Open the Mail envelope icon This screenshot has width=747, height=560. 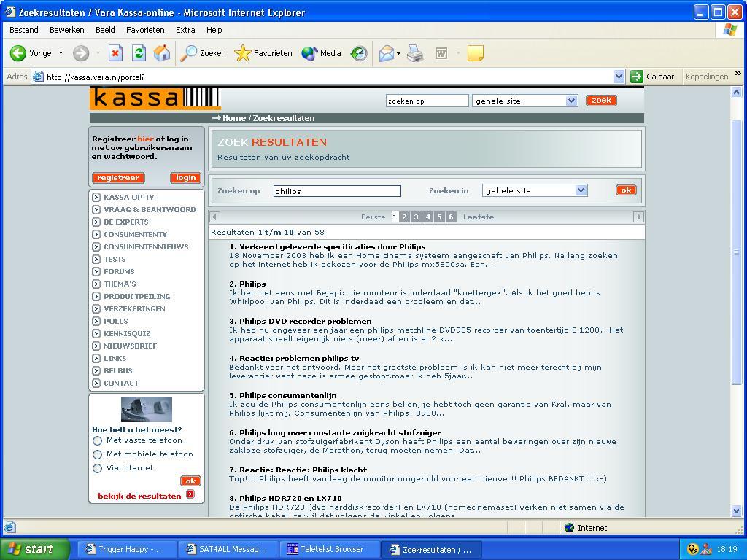tap(387, 53)
